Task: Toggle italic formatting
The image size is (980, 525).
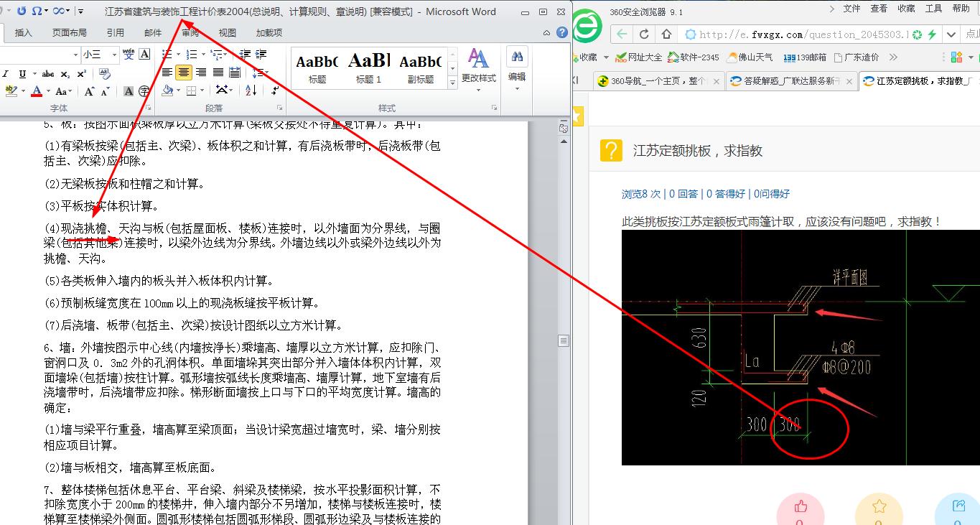Action: (6, 74)
